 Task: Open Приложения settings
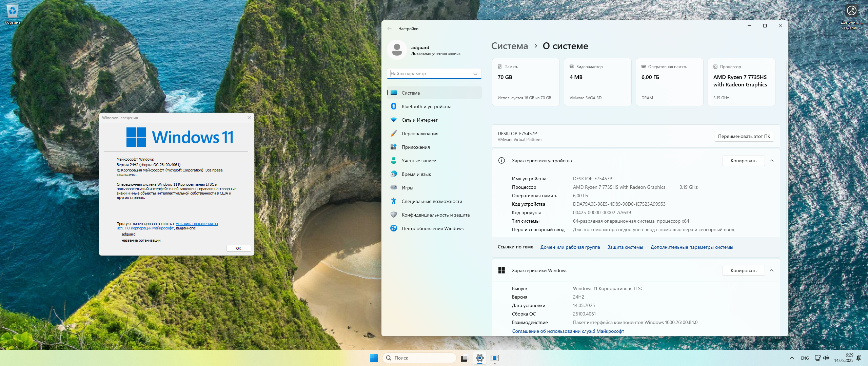coord(434,147)
